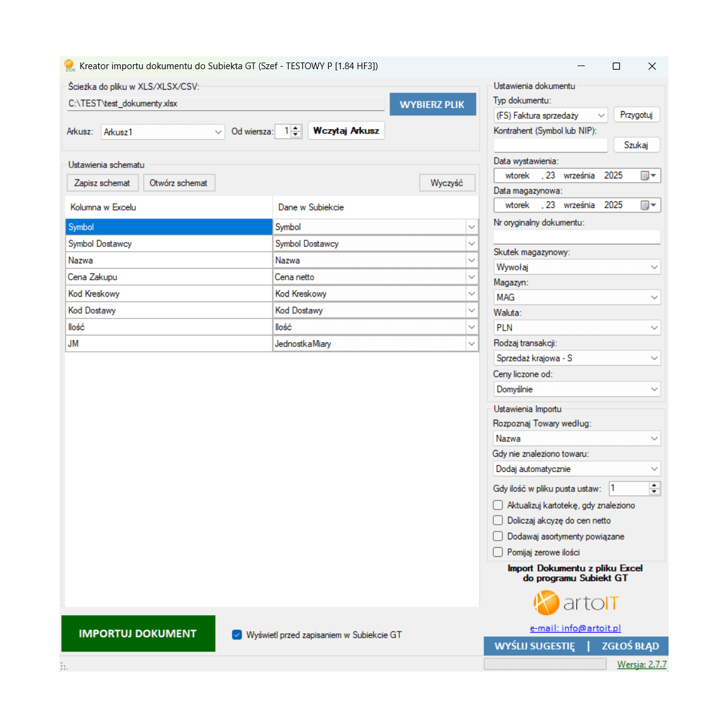Open Rozpoznaj Towary według dropdown
Screen dimensions: 728x728
[654, 439]
